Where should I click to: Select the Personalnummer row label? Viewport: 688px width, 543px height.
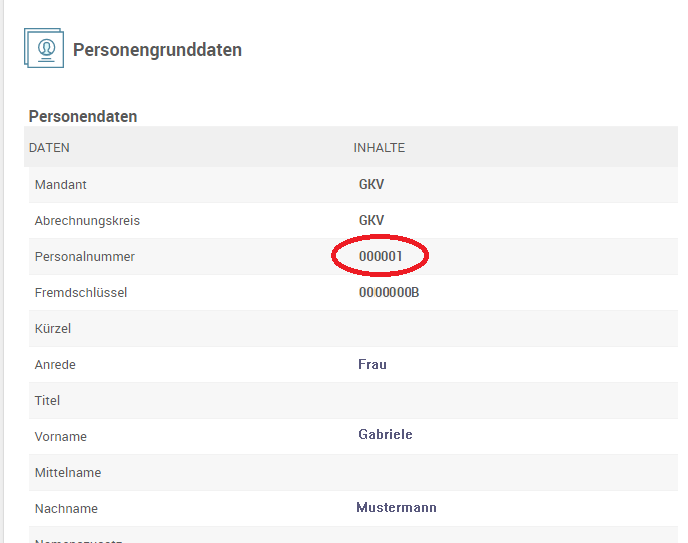tap(85, 257)
